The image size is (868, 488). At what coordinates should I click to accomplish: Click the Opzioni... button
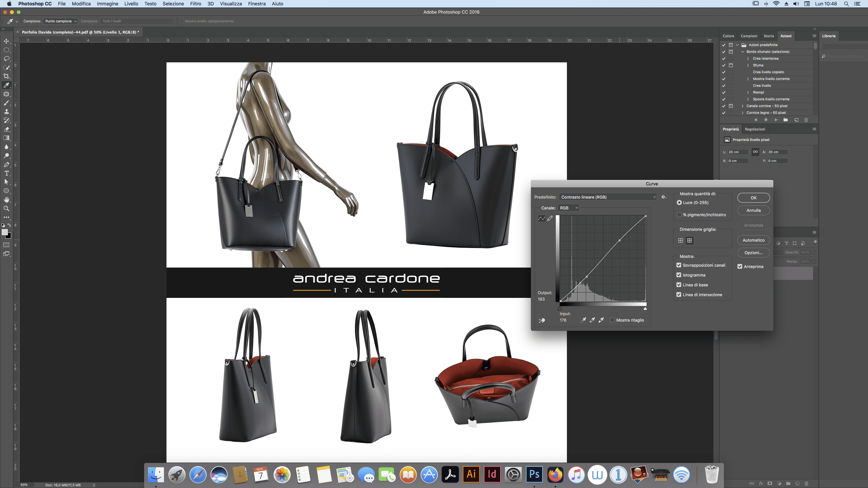(753, 252)
